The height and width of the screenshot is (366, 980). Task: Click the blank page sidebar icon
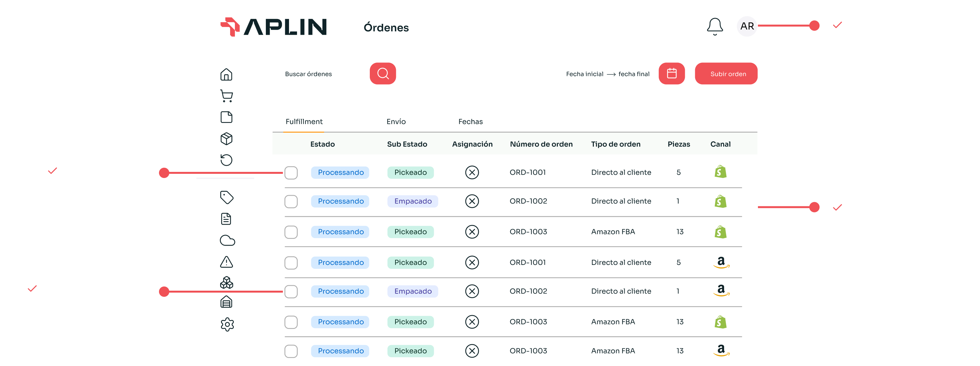coord(226,117)
